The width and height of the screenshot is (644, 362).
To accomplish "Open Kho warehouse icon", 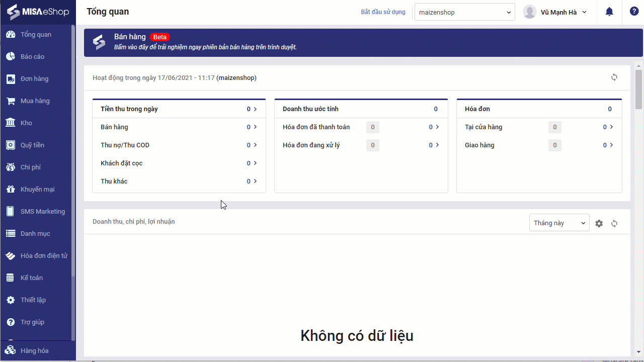I will pyautogui.click(x=11, y=123).
